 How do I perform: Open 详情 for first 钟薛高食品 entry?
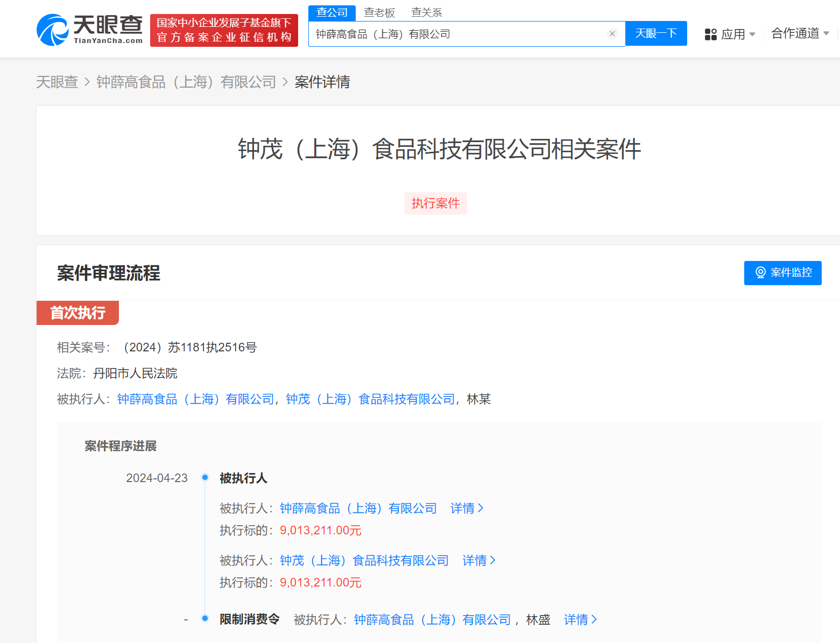467,508
